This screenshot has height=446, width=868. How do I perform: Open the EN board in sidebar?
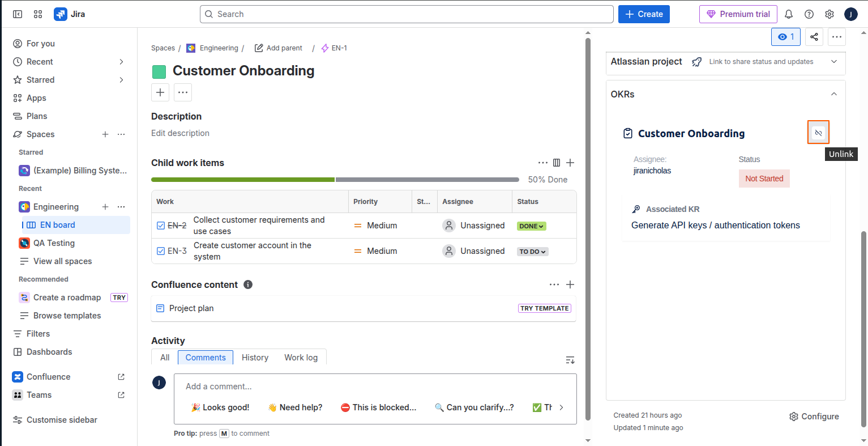pos(76,225)
